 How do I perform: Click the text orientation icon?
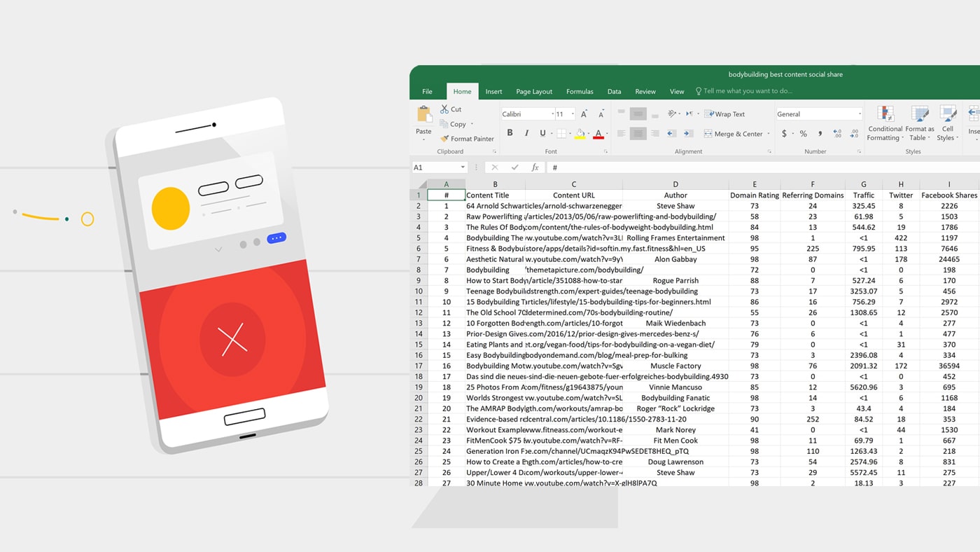tap(672, 113)
